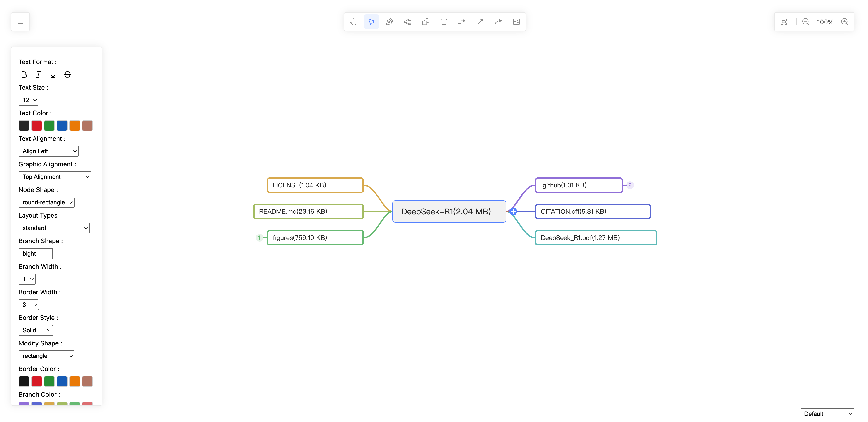Open the Modify Shape dropdown
This screenshot has width=868, height=422.
[46, 356]
